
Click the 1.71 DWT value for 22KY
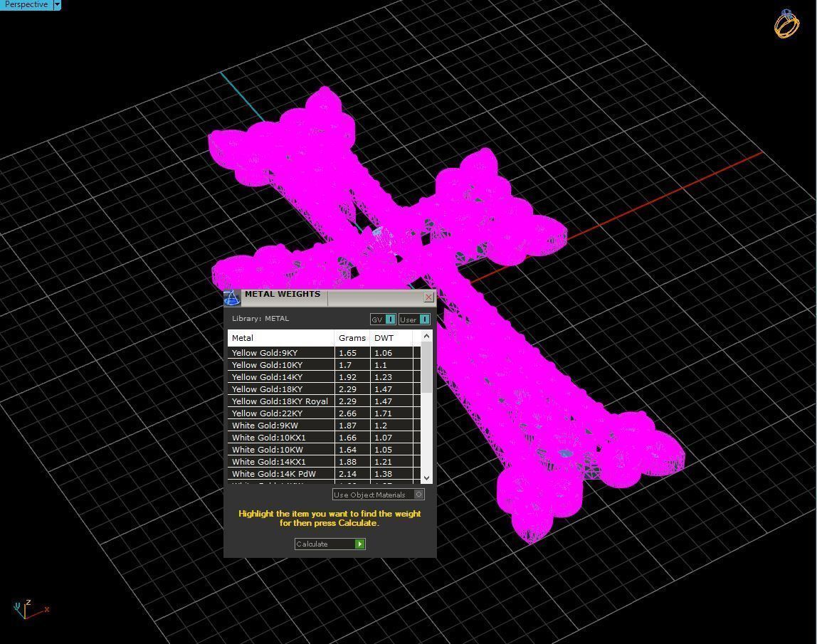coord(383,413)
